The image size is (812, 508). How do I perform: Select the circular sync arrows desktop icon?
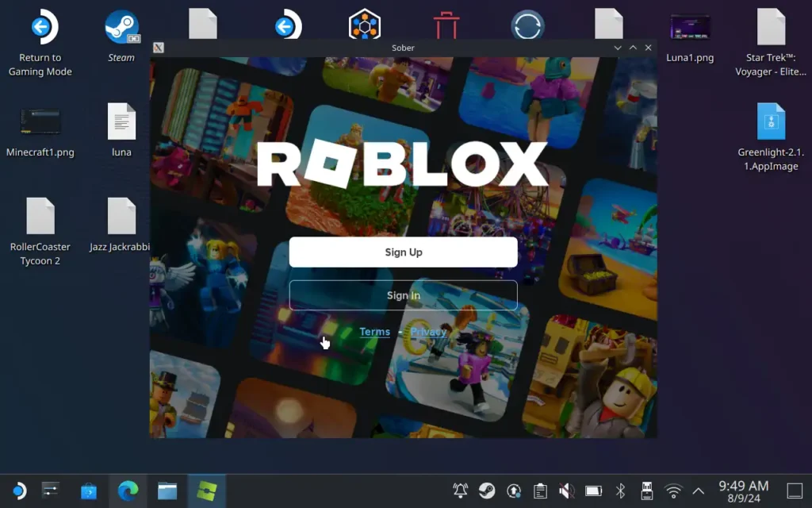tap(527, 25)
